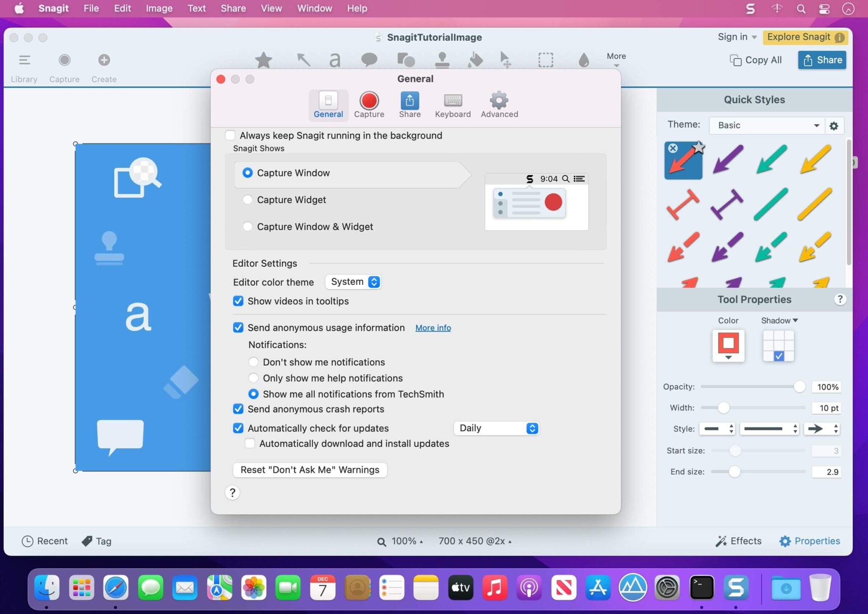This screenshot has height=614, width=868.
Task: Switch to the Share tab
Action: pyautogui.click(x=410, y=104)
